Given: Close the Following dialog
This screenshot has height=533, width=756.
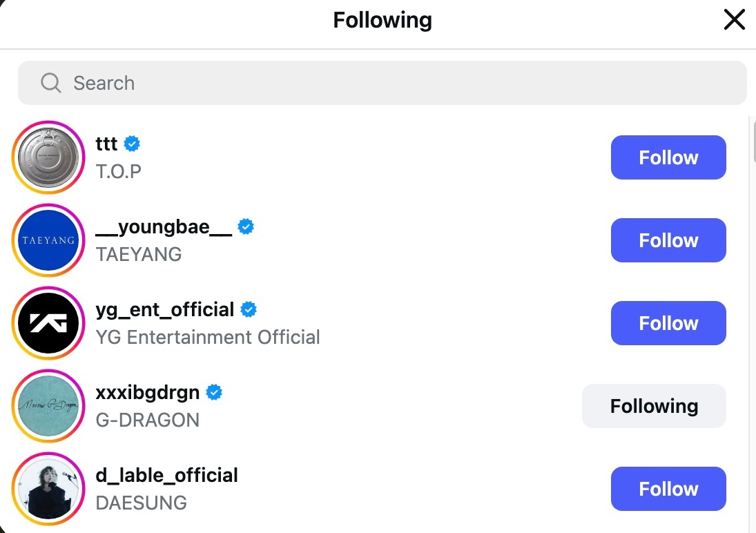Looking at the screenshot, I should click(734, 19).
